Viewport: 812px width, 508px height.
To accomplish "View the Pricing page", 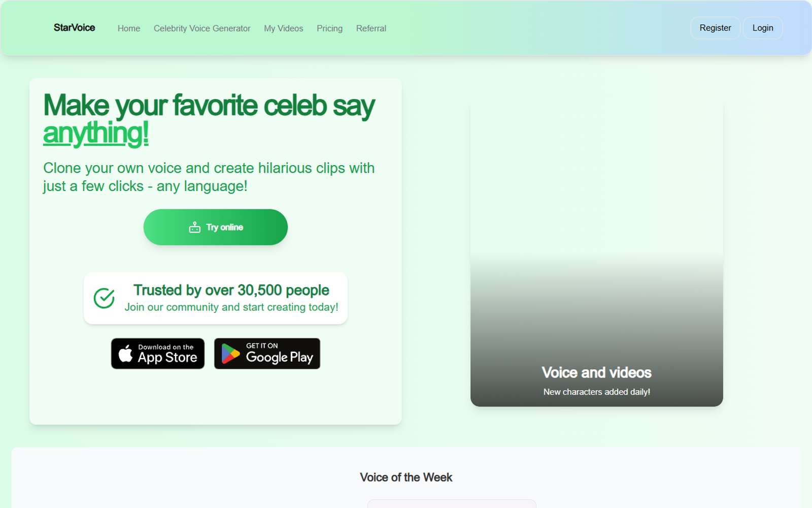I will tap(329, 28).
